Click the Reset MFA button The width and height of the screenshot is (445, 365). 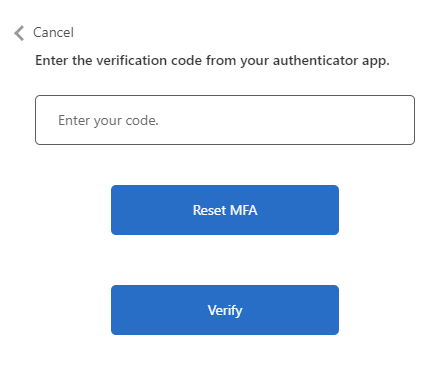(225, 210)
